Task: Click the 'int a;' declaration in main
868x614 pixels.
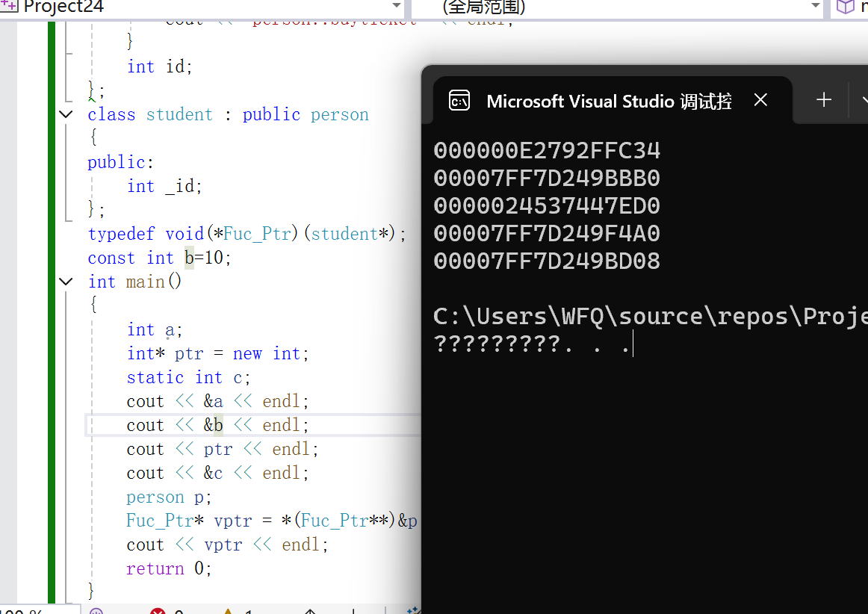Action: point(155,329)
